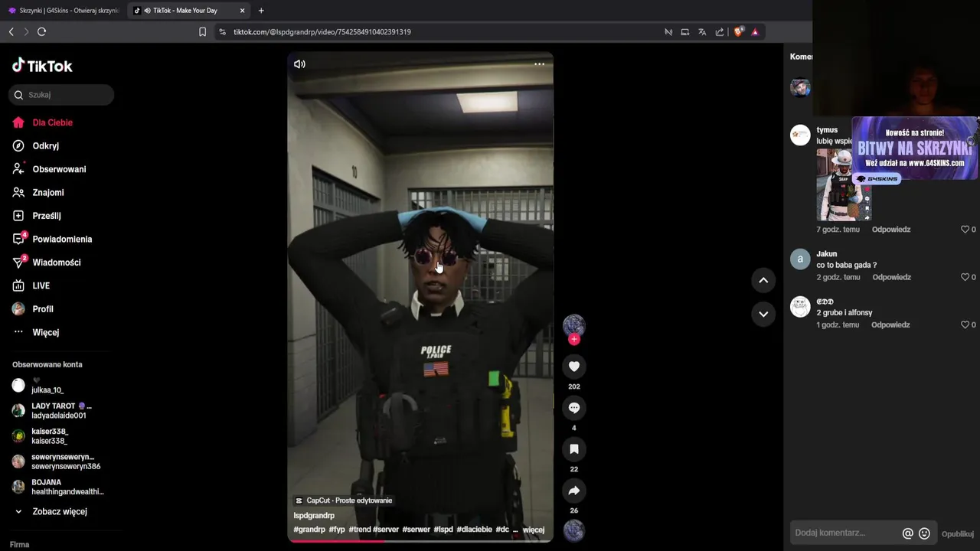Click the TikTok logo
This screenshot has width=980, height=551.
point(42,66)
